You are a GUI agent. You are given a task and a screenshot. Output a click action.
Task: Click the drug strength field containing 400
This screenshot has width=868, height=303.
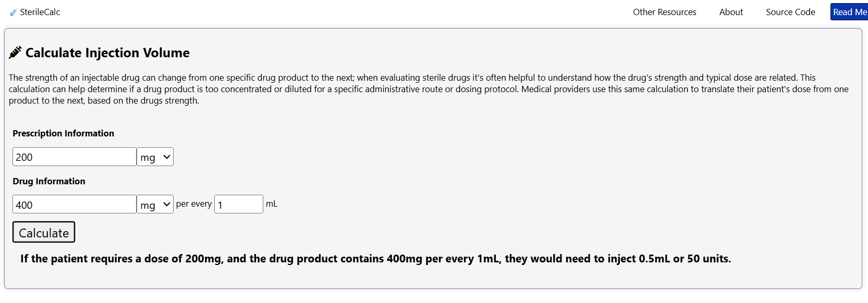click(74, 204)
